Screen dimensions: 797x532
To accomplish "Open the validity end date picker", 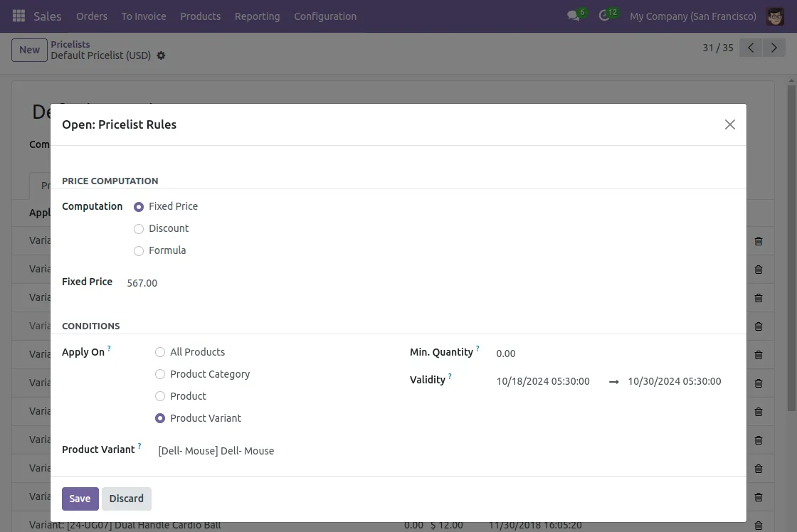I will coord(674,381).
